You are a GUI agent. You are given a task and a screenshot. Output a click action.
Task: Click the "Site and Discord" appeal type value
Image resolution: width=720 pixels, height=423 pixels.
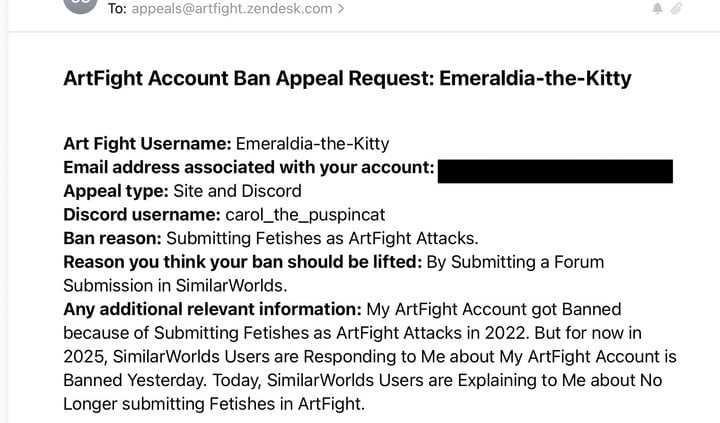[x=237, y=191]
